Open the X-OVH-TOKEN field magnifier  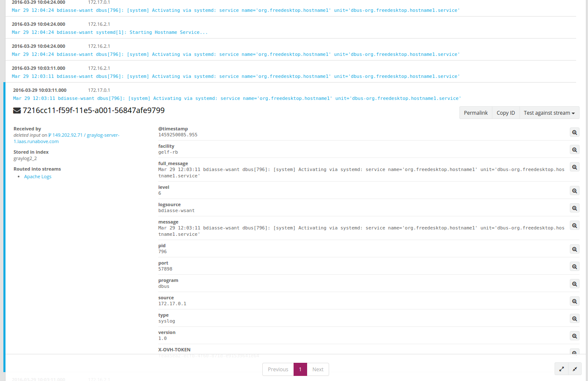coord(574,353)
